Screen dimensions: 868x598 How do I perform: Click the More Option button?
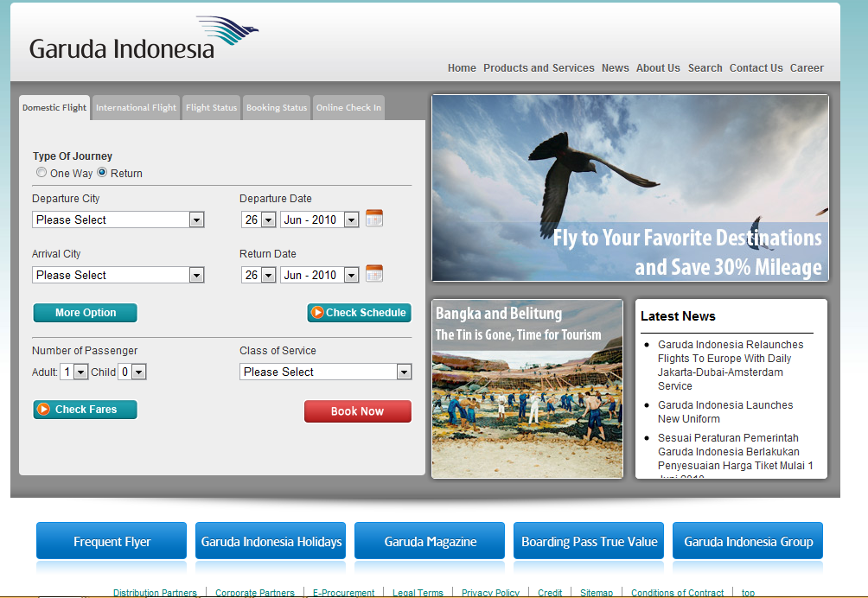pos(85,312)
